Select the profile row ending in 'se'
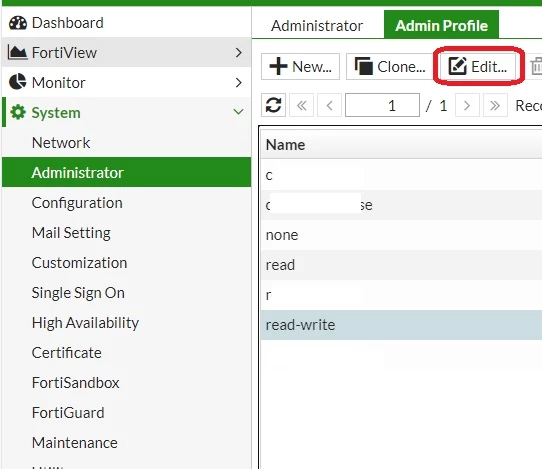The image size is (542, 469). tap(401, 205)
